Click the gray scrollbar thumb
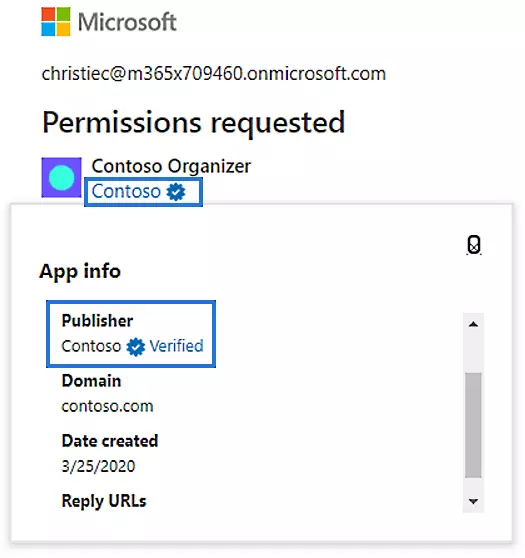This screenshot has height=558, width=525. (473, 425)
